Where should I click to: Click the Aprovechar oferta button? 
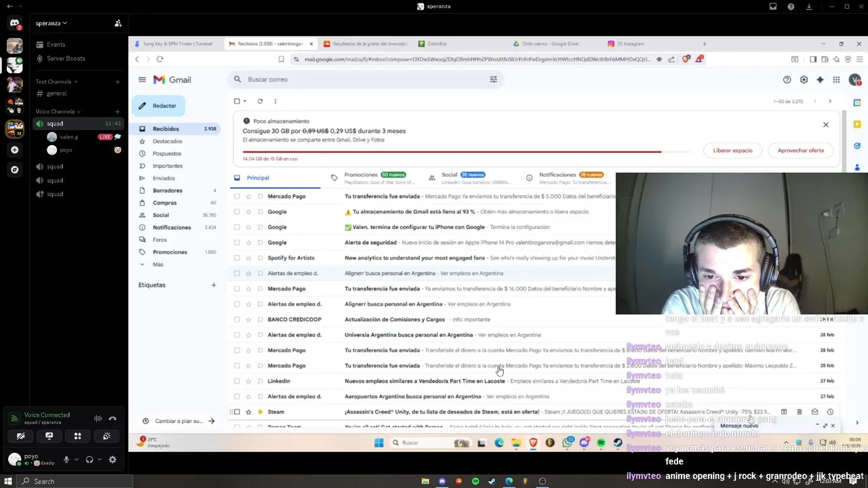(x=801, y=150)
